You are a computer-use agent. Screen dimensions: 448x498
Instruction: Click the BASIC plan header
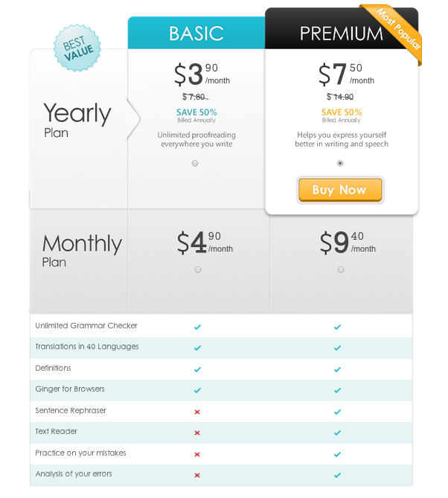(196, 33)
